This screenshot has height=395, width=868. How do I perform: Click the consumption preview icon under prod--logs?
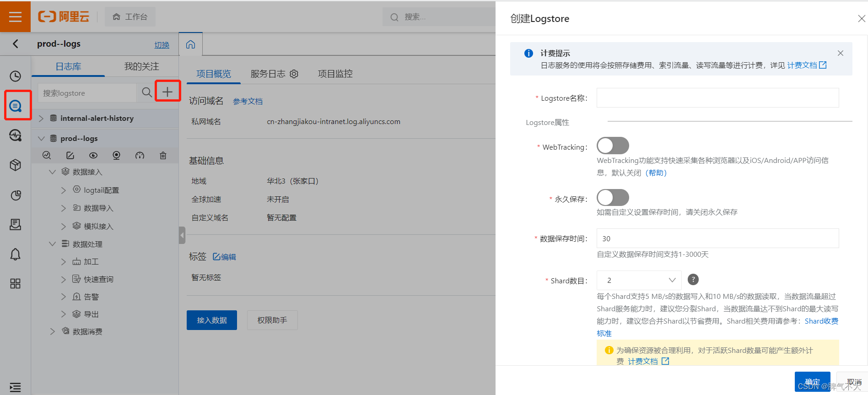[x=117, y=155]
